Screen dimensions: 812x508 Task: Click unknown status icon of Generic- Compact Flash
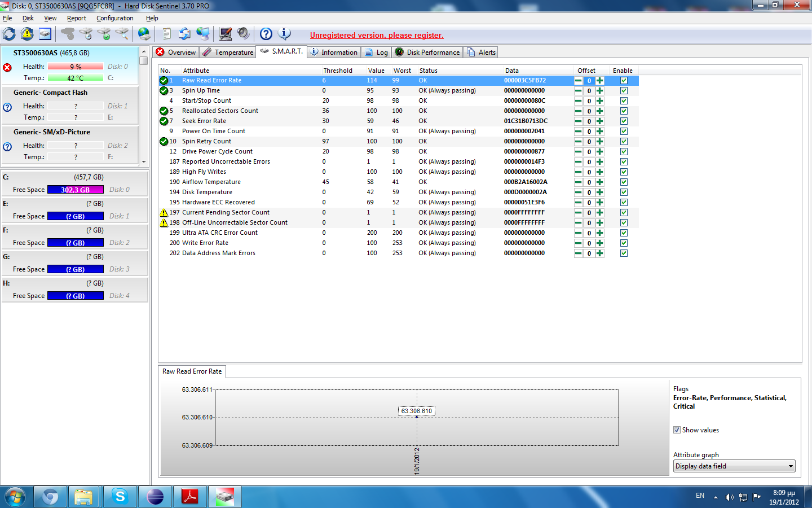7,107
